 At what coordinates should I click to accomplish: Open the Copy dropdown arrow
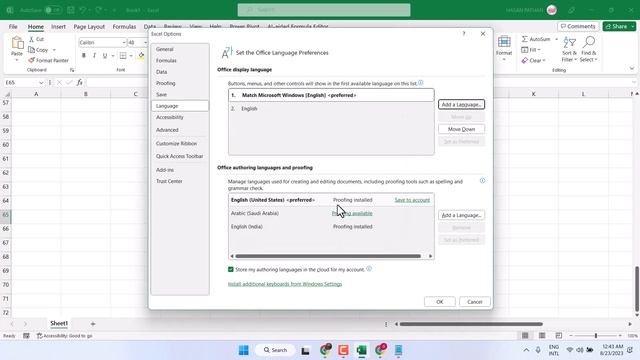pyautogui.click(x=54, y=50)
